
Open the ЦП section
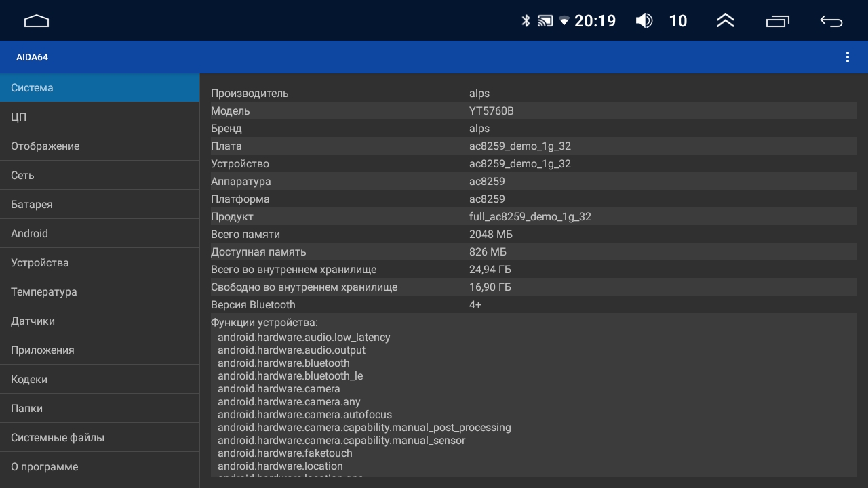pos(100,117)
